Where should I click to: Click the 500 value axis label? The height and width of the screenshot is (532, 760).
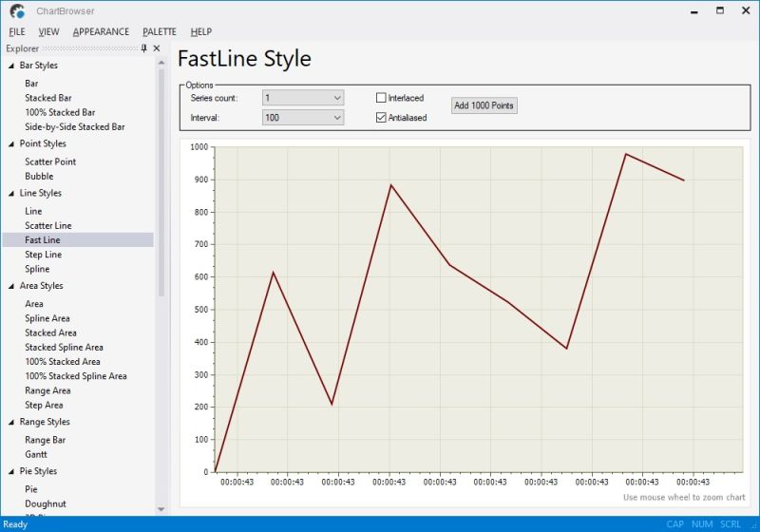[x=201, y=310]
